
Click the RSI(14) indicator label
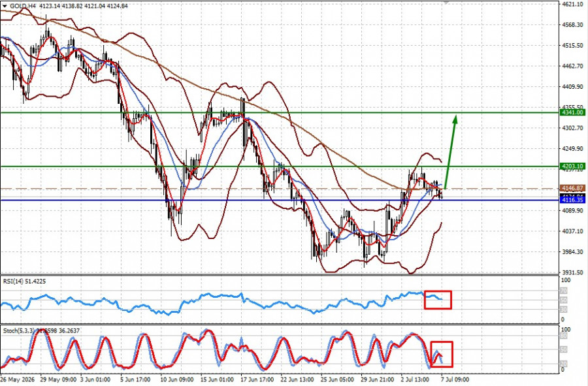click(x=24, y=281)
